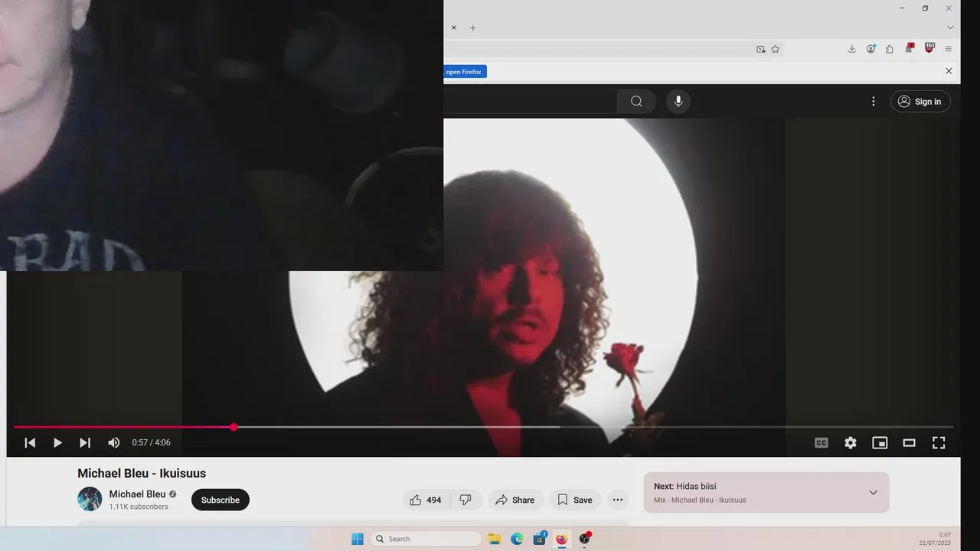Open the Windows Start menu
The height and width of the screenshot is (551, 980).
pos(358,539)
